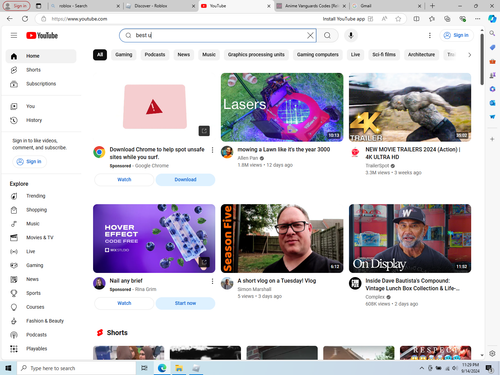
Task: Open Courses in sidebar
Action: (x=41, y=307)
